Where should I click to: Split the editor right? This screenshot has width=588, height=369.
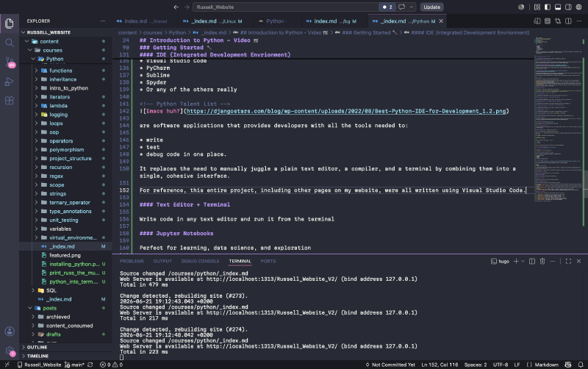coord(568,21)
